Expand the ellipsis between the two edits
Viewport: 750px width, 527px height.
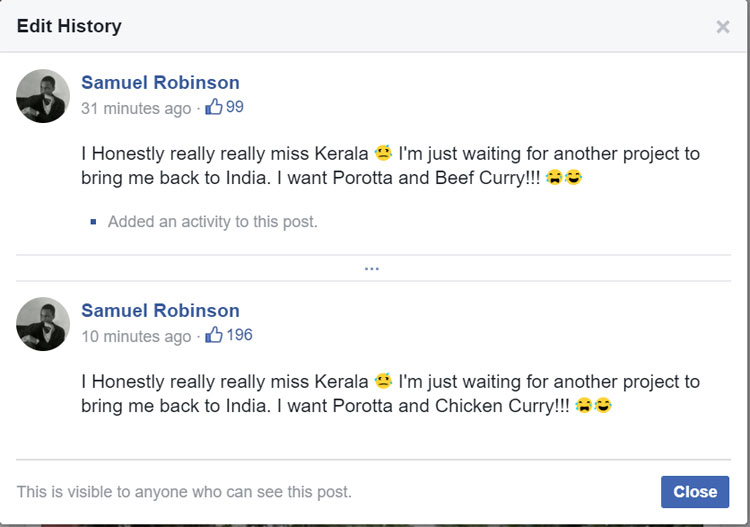pos(372,268)
